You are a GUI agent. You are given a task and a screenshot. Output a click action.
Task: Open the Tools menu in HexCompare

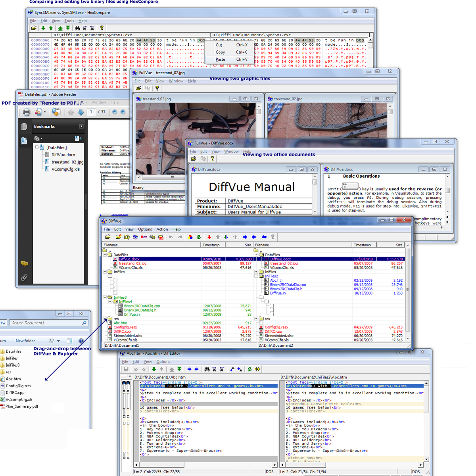pos(69,21)
